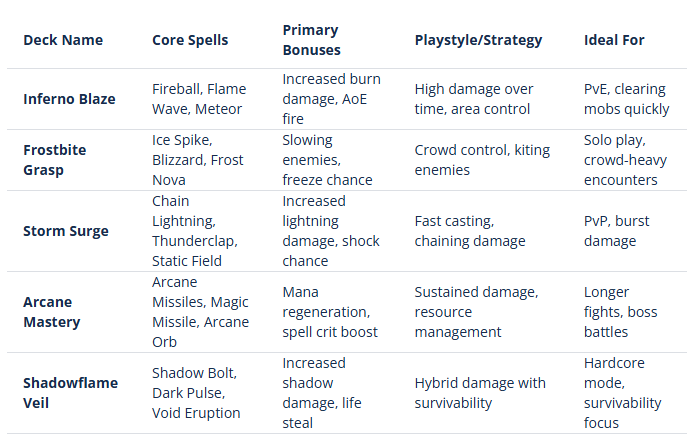Screen dimensions: 687x436
Task: Select the Frostbite Grasp deck name
Action: click(x=55, y=160)
